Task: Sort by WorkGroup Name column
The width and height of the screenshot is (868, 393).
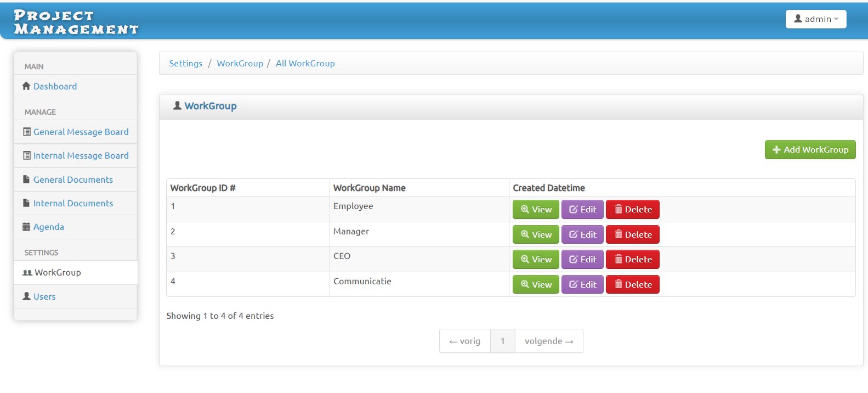Action: tap(419, 188)
